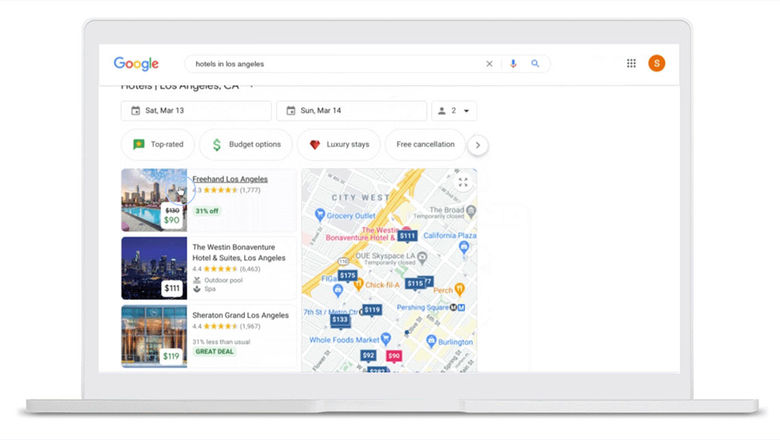The width and height of the screenshot is (780, 440).
Task: Click the 31% off badge
Action: 207,211
